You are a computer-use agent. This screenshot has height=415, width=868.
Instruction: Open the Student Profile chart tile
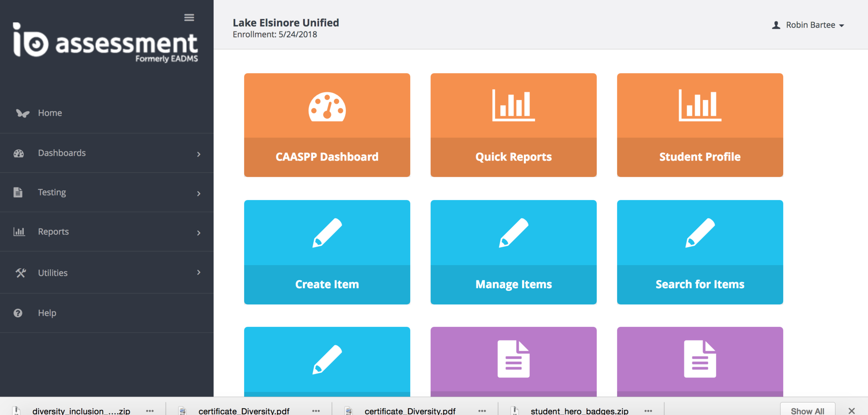tap(700, 125)
